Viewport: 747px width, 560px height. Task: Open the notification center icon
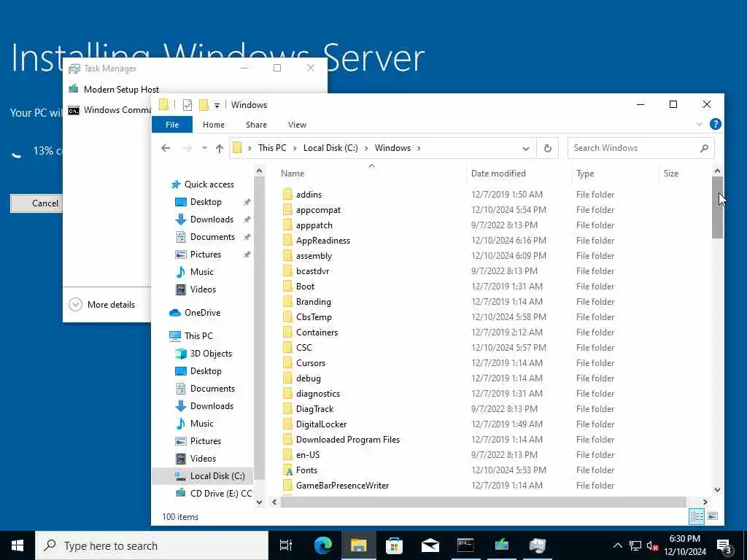coord(724,546)
